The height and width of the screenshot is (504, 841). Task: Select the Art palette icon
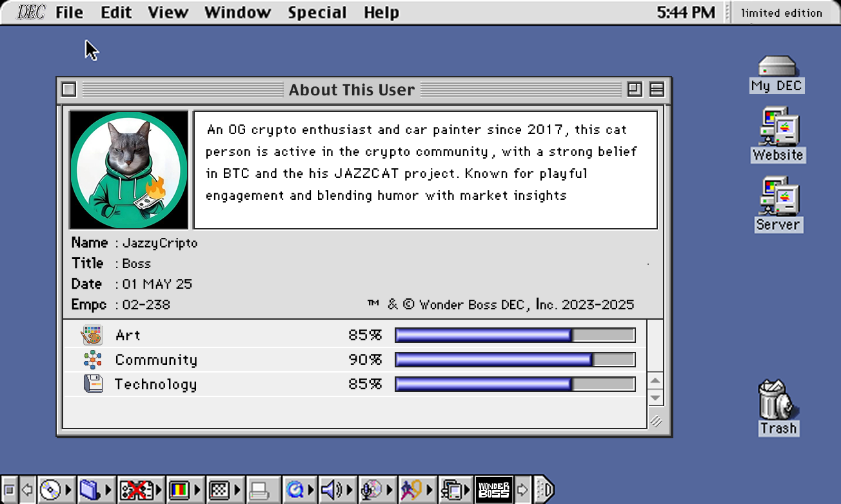[x=92, y=334]
